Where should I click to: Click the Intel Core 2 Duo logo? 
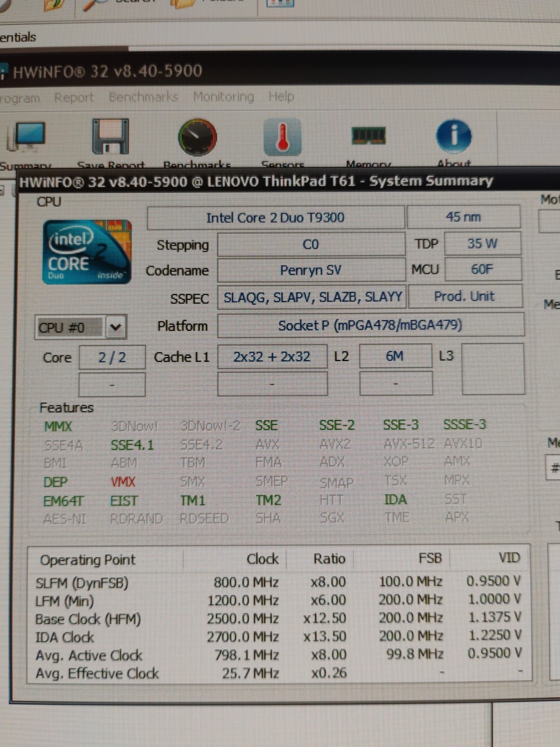click(87, 252)
